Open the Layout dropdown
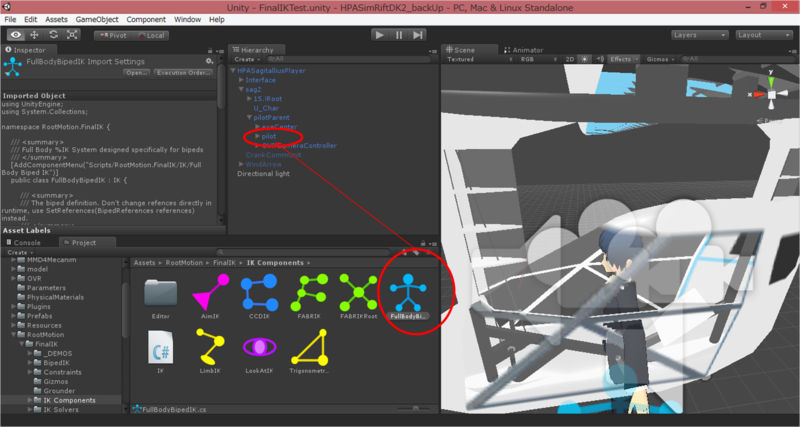 point(764,35)
